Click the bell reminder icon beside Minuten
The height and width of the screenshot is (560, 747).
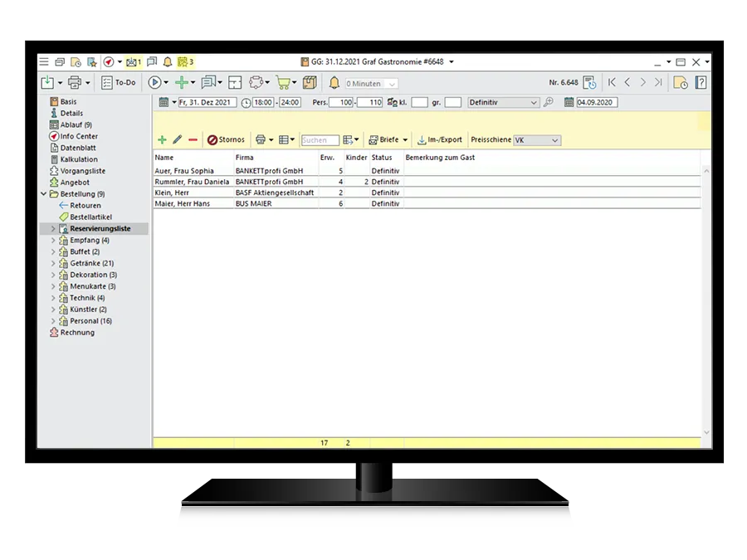334,83
